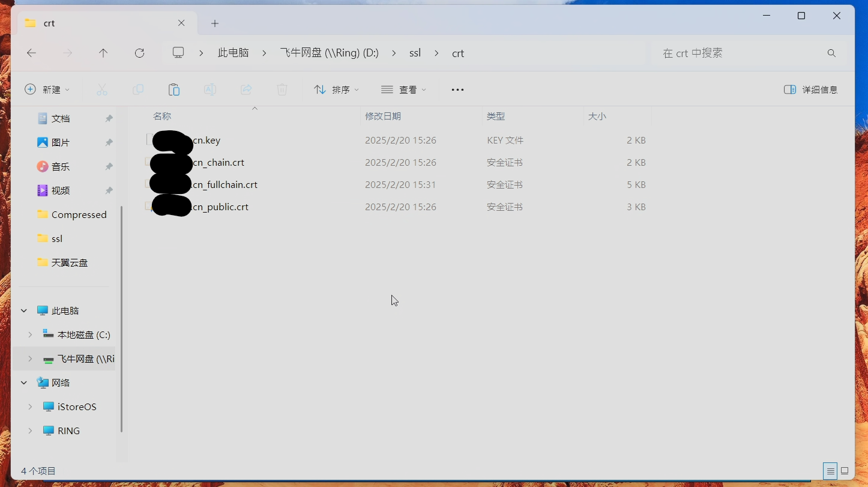Image resolution: width=868 pixels, height=487 pixels.
Task: Click the back arrow button
Action: pos(32,53)
